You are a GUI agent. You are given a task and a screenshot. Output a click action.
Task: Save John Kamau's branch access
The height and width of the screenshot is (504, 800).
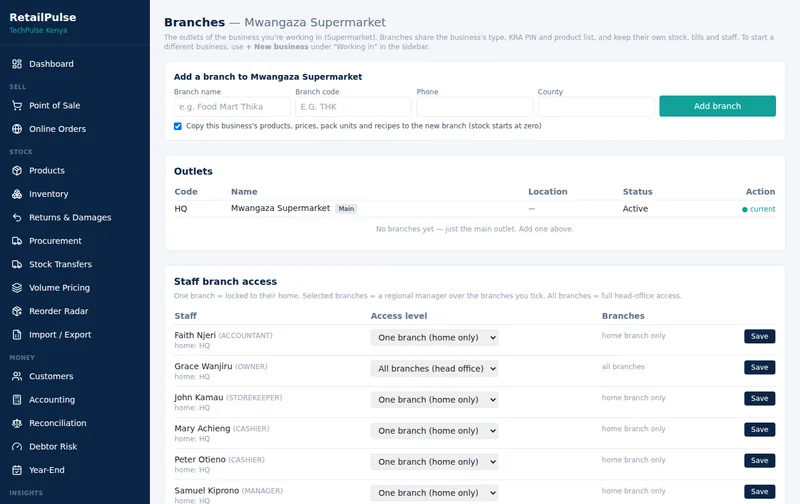pyautogui.click(x=760, y=398)
